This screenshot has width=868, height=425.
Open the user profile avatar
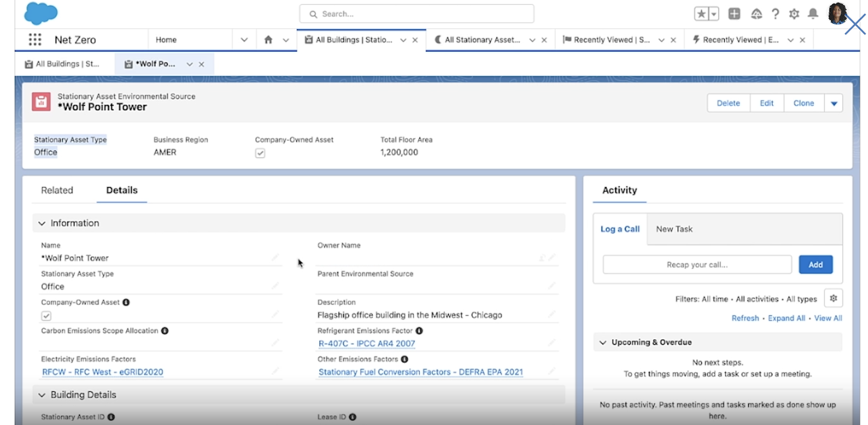click(837, 14)
